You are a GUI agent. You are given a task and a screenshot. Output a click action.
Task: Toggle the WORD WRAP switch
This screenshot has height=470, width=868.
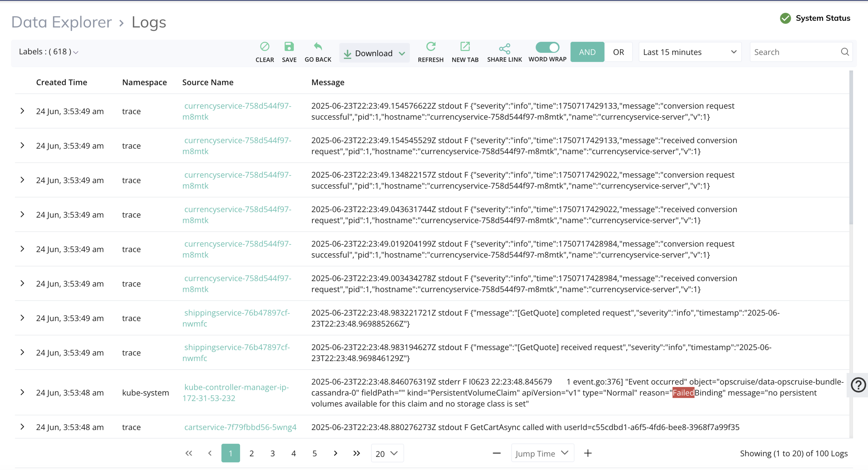(548, 47)
